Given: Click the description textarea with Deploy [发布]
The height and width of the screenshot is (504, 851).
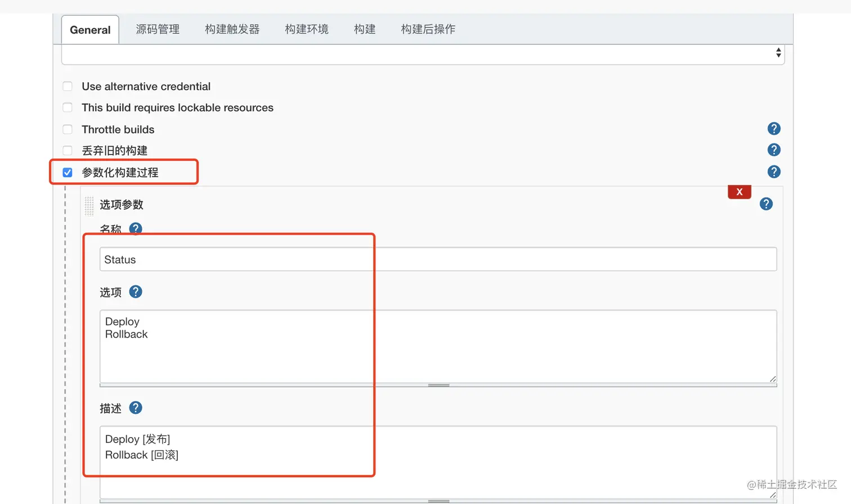Looking at the screenshot, I should [438, 462].
